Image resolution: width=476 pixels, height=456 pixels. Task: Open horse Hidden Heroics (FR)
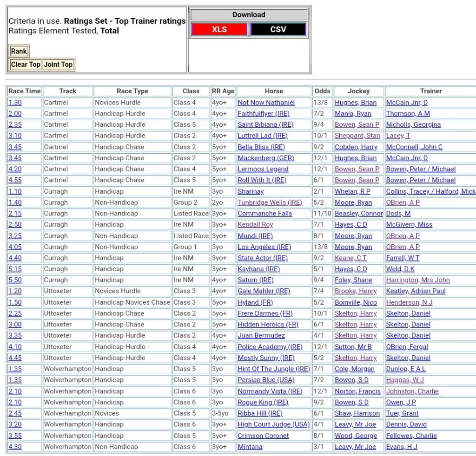click(x=268, y=325)
